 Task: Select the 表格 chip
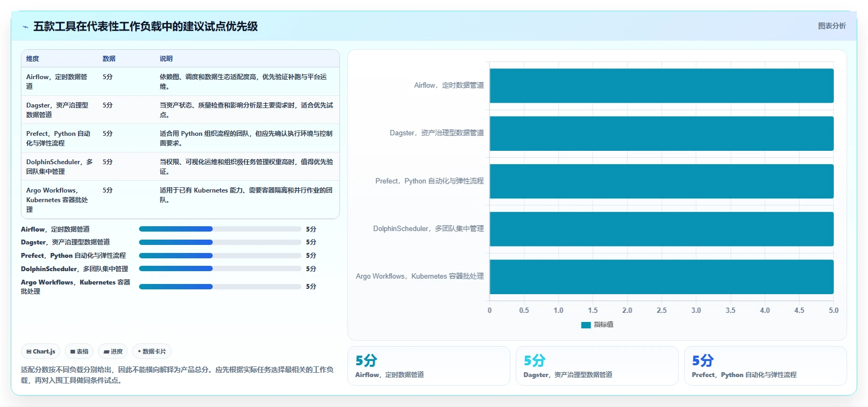pos(79,351)
